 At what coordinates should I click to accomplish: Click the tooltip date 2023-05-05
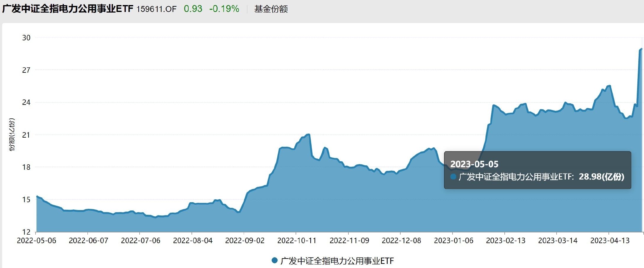[474, 164]
